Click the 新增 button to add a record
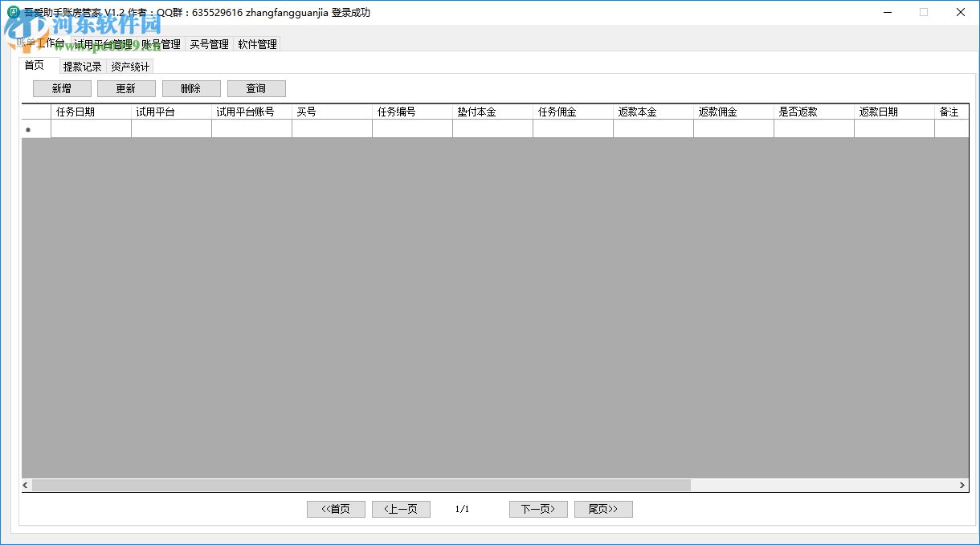This screenshot has width=980, height=545. [62, 88]
